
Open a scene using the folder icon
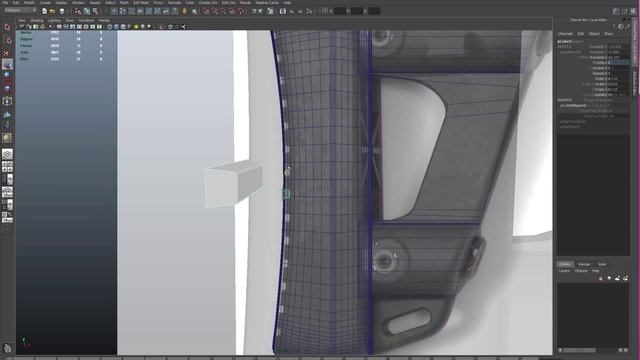(53, 11)
